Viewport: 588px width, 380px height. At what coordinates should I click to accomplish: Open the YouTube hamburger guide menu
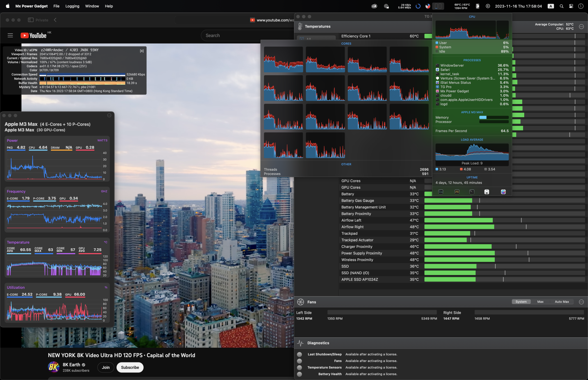tap(10, 36)
